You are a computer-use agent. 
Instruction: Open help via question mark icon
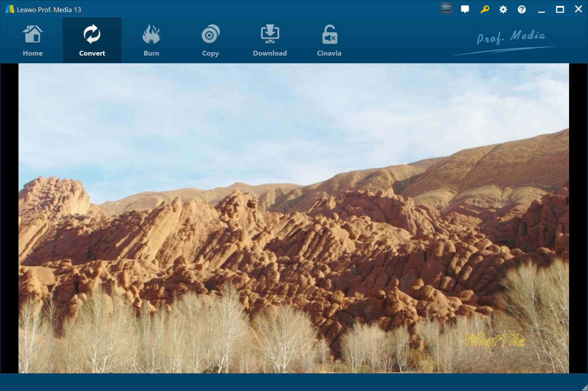[x=522, y=9]
